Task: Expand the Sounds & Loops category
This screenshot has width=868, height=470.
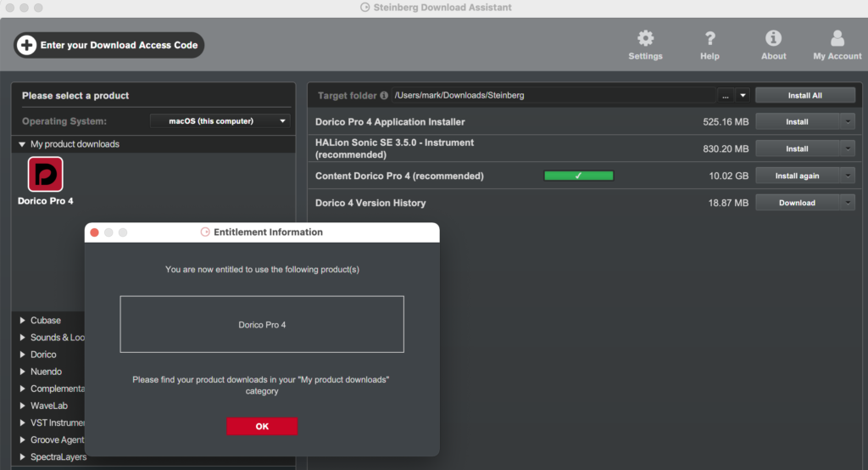Action: tap(22, 338)
